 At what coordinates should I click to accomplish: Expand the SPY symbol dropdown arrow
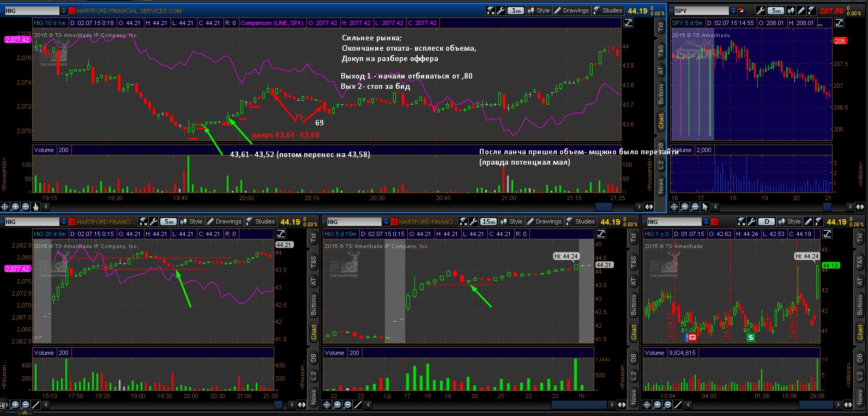pyautogui.click(x=733, y=10)
